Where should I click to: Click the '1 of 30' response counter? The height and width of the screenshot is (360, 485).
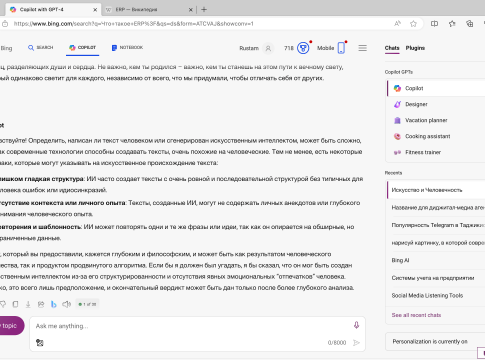coord(87,304)
